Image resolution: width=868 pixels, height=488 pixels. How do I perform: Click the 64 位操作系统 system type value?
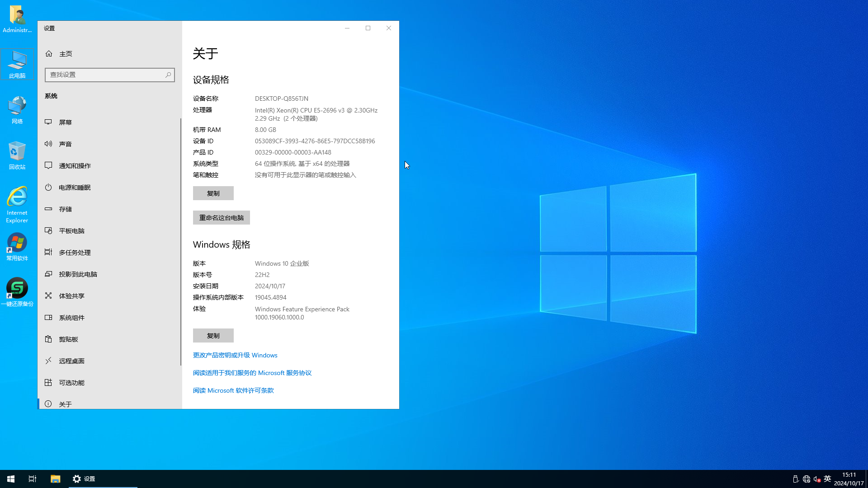(302, 164)
